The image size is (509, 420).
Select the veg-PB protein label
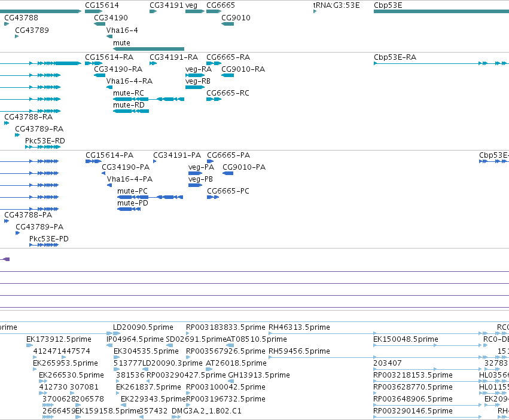(x=200, y=179)
